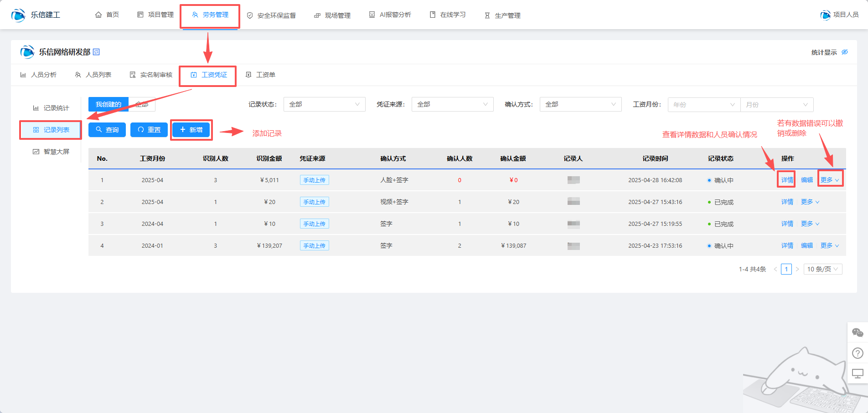Viewport: 868px width, 413px height.
Task: Open the 凭证来源 dropdown
Action: pos(452,104)
